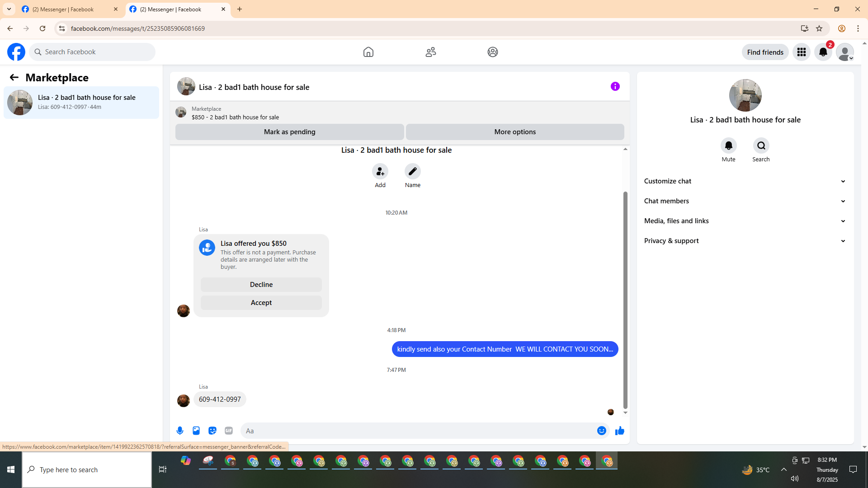Image resolution: width=868 pixels, height=488 pixels.
Task: Open the Home feed icon
Action: (x=368, y=52)
